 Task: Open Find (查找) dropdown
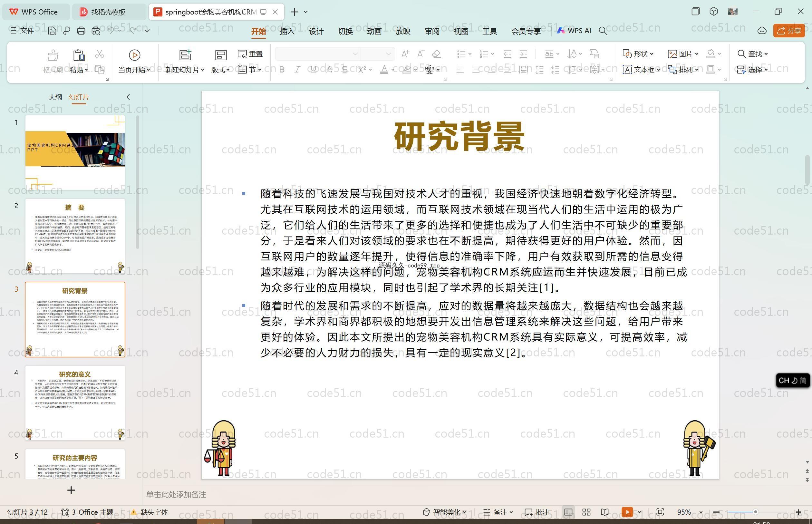752,54
